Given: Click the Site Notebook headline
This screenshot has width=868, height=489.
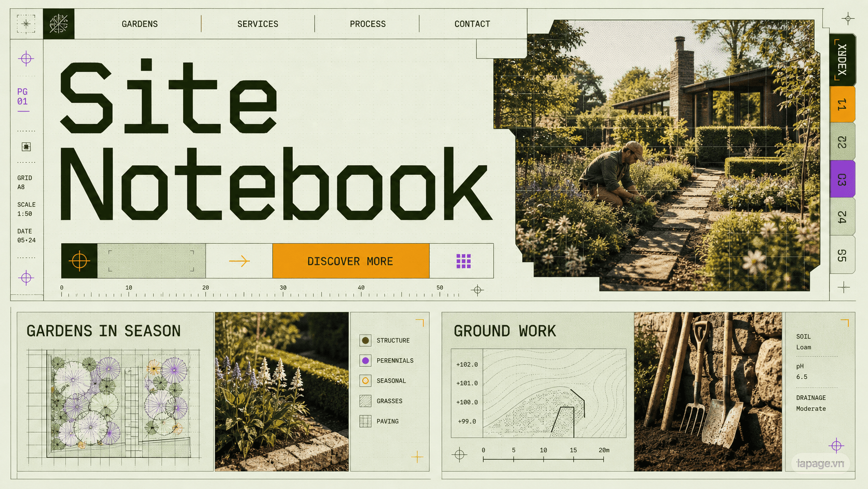Looking at the screenshot, I should pos(275,140).
